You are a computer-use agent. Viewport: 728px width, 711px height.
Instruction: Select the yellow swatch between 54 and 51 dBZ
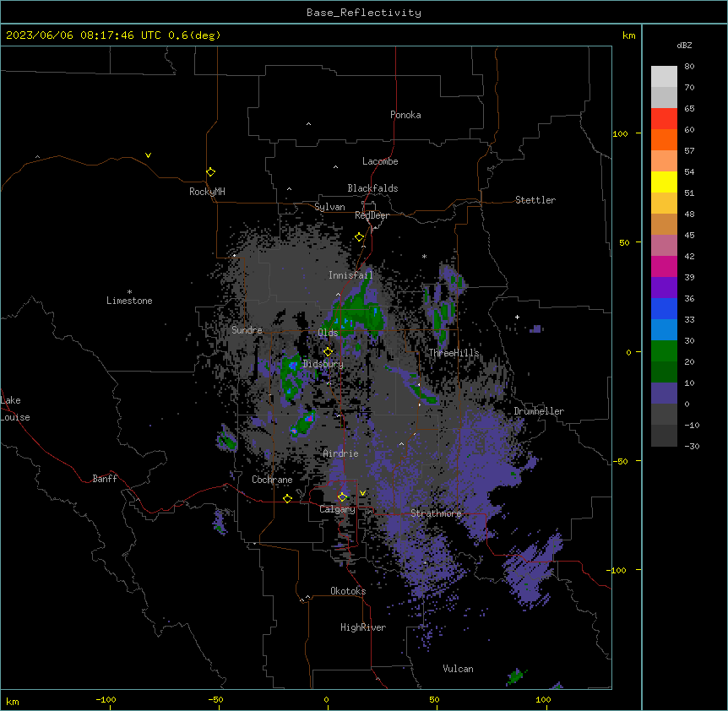tap(664, 182)
